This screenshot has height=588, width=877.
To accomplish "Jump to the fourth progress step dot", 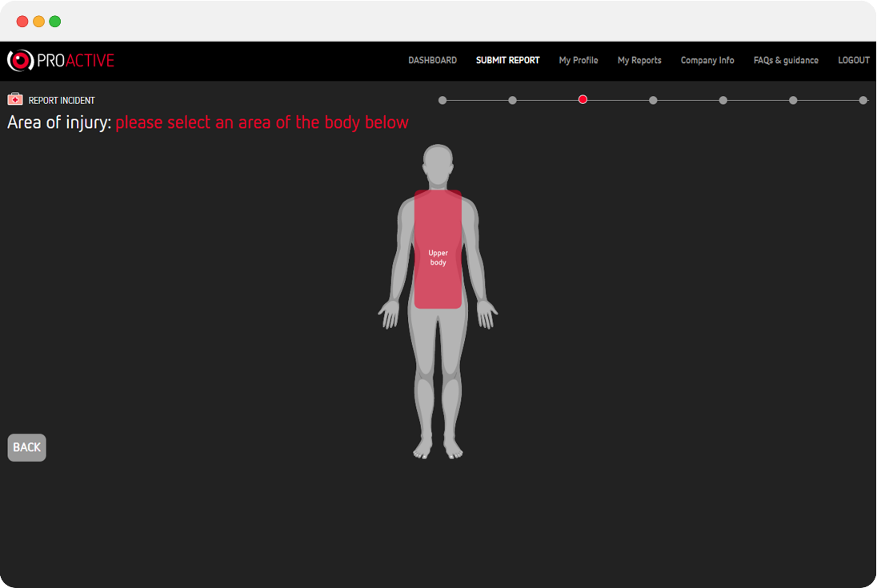I will tap(653, 100).
